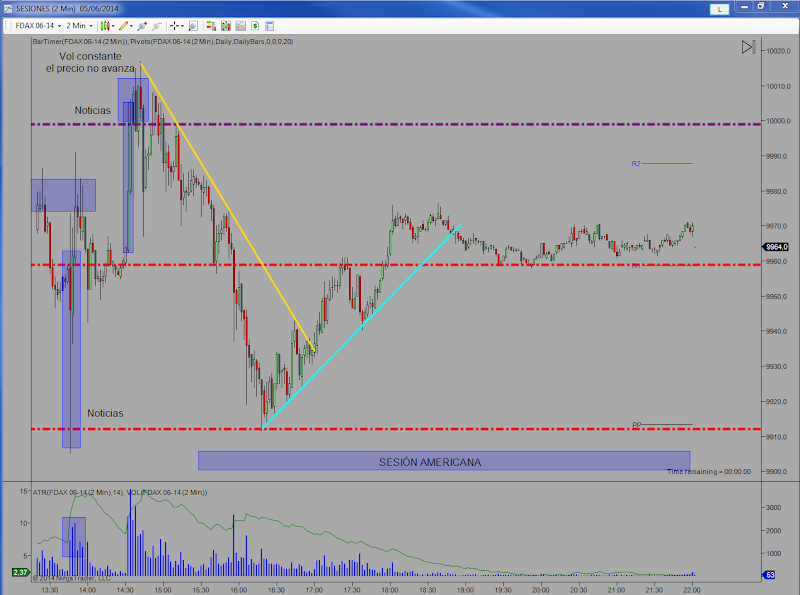The image size is (800, 595).
Task: Click the scroll-to-last-bar arrow icon
Action: 748,47
